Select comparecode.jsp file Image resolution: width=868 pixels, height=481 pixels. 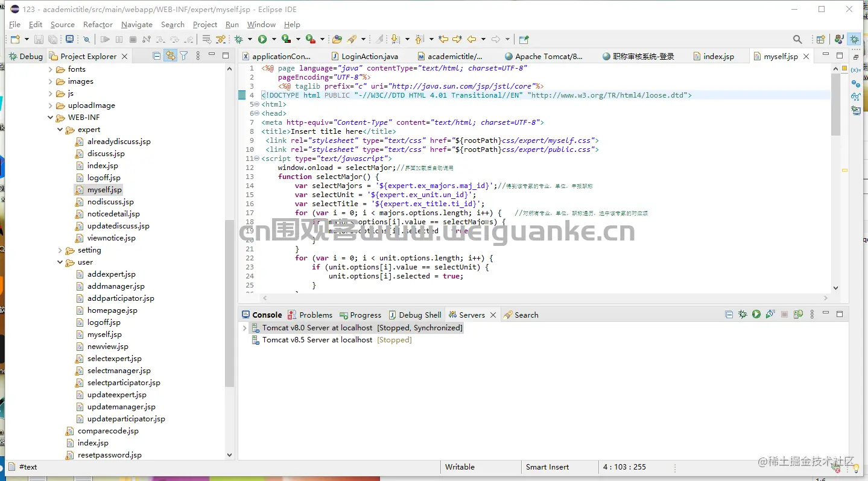pos(102,431)
